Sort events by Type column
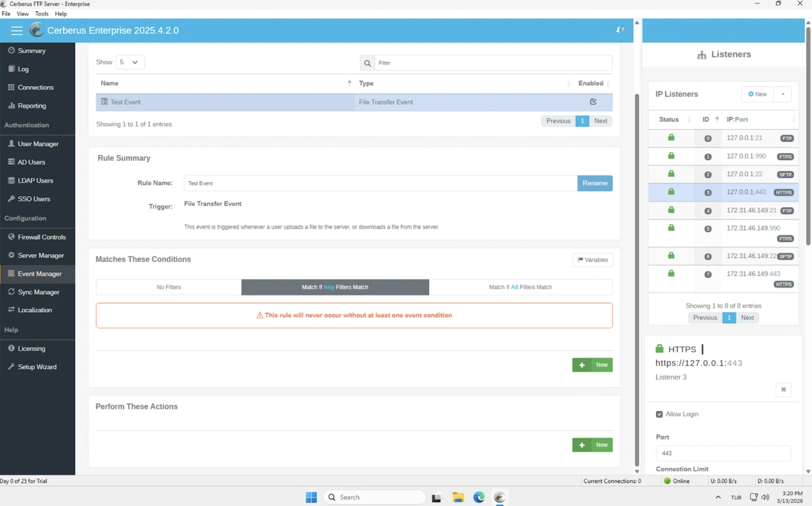812x506 pixels. coord(464,83)
